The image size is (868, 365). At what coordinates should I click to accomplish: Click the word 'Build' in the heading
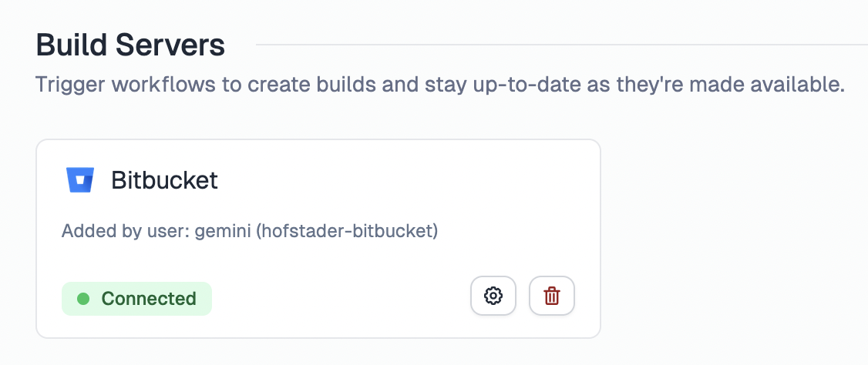pos(72,45)
